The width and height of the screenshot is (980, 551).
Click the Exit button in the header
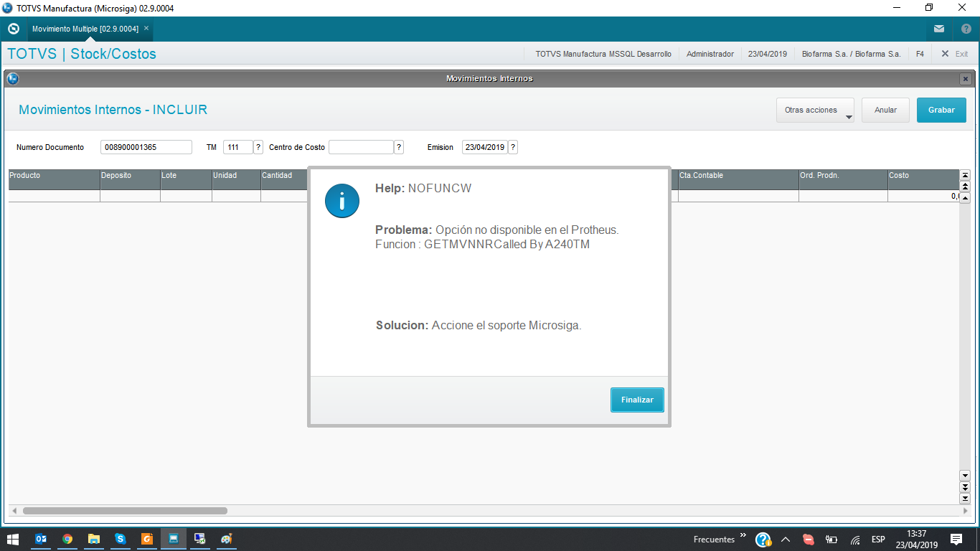pos(955,54)
